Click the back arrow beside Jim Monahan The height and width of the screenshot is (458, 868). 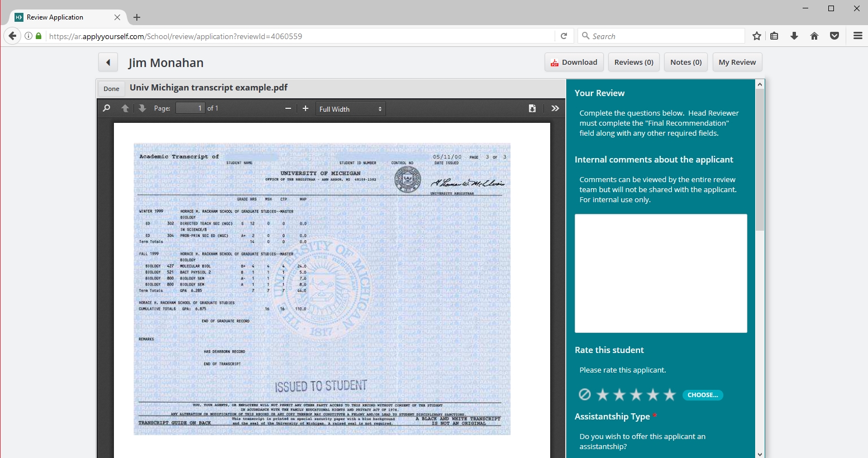coord(108,63)
